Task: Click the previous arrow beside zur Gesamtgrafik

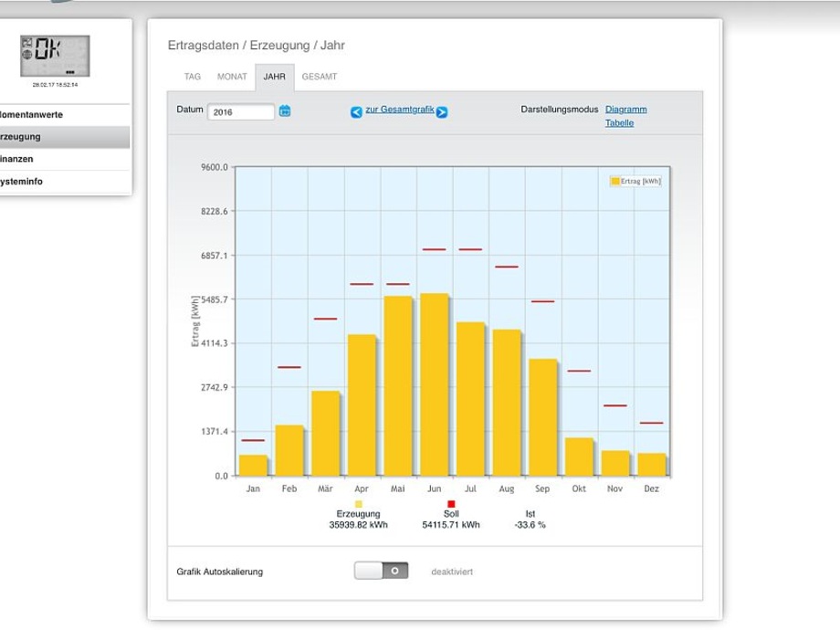Action: point(356,112)
